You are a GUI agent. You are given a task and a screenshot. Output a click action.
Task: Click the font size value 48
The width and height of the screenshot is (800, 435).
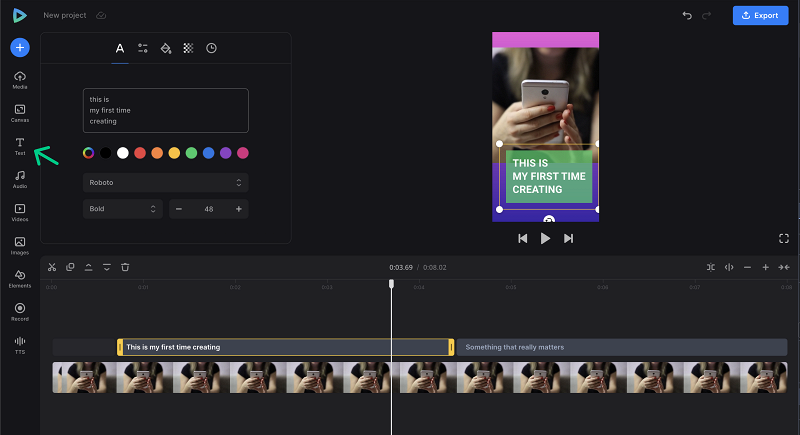[x=209, y=209]
